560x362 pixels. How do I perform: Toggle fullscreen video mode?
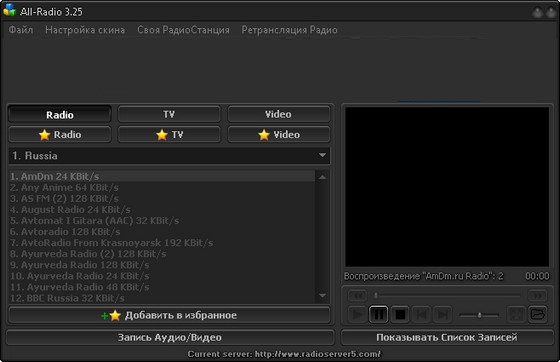pos(516,315)
